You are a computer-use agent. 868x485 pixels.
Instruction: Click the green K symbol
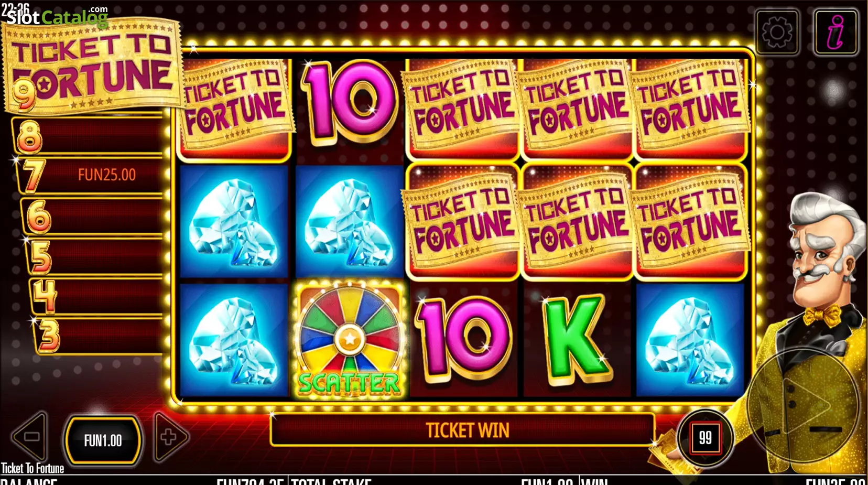pyautogui.click(x=576, y=339)
